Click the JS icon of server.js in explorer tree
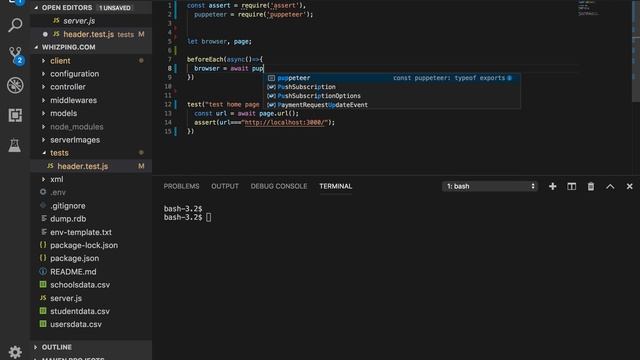Viewport: 640px width, 360px height. pos(43,298)
